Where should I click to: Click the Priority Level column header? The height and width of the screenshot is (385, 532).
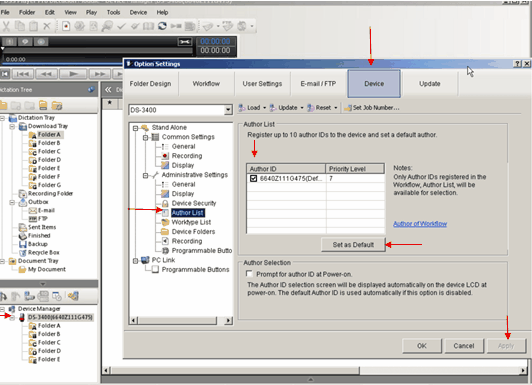[355, 169]
